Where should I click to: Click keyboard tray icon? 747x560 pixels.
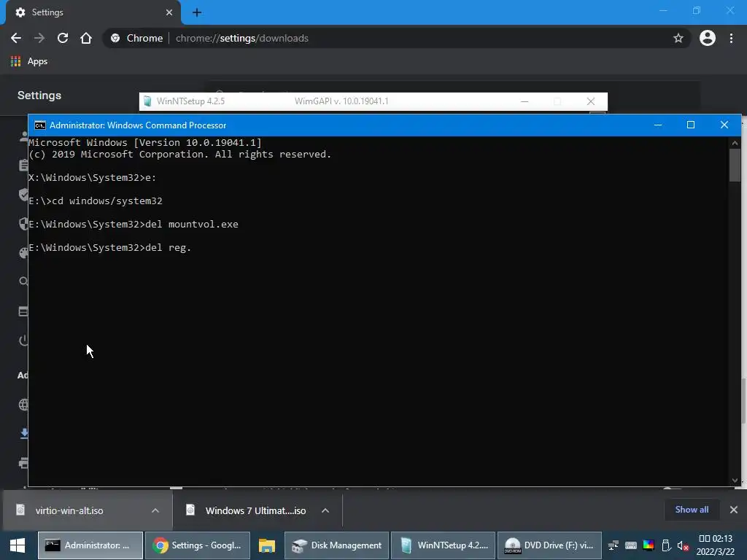coord(631,545)
